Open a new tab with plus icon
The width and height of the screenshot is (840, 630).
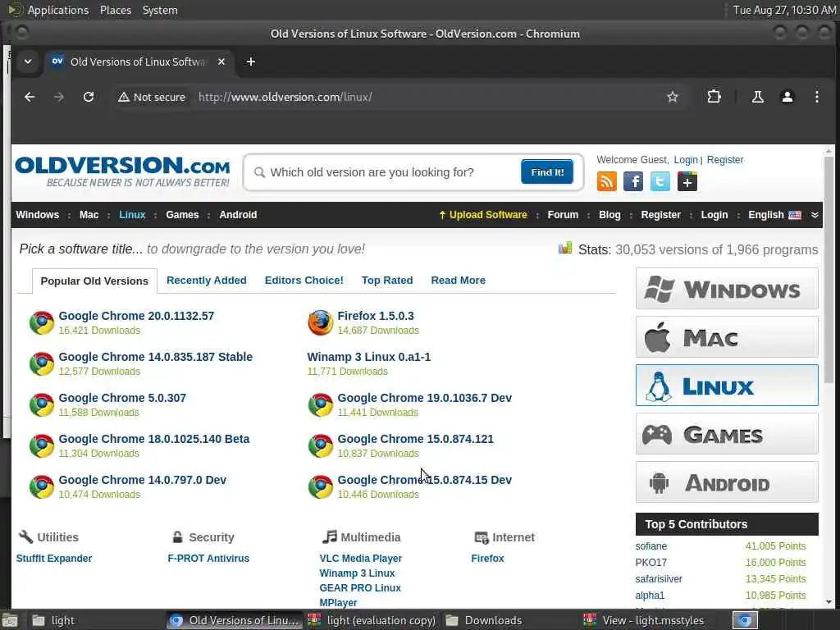point(251,62)
